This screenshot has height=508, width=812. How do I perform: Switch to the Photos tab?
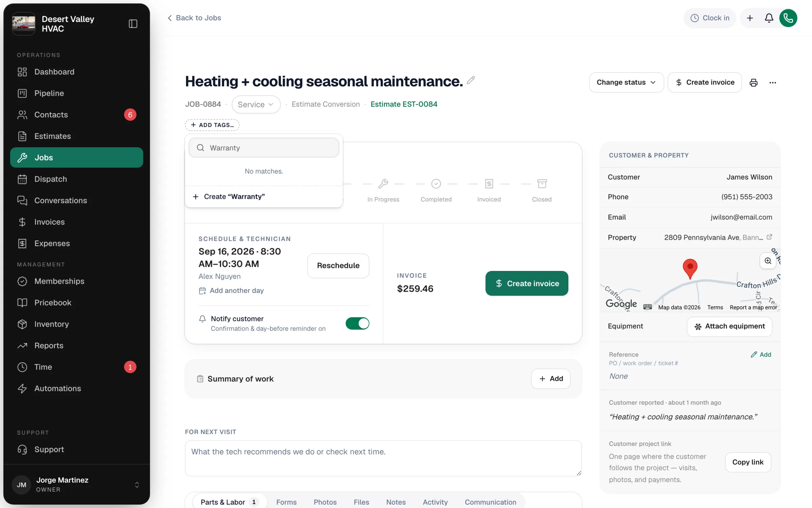tap(325, 502)
